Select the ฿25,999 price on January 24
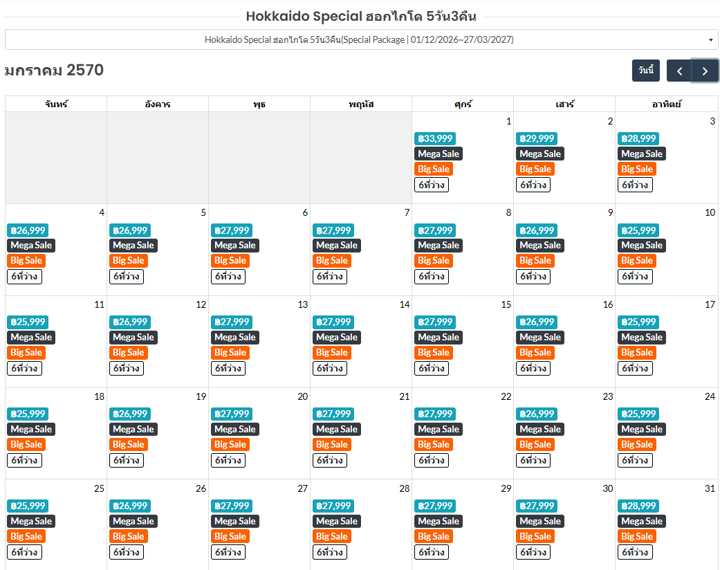 tap(638, 414)
